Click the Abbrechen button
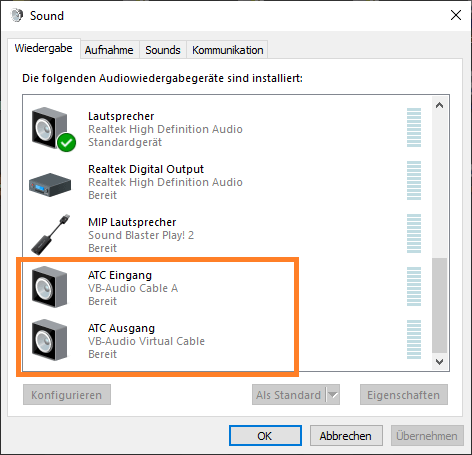This screenshot has height=455, width=472. click(346, 436)
